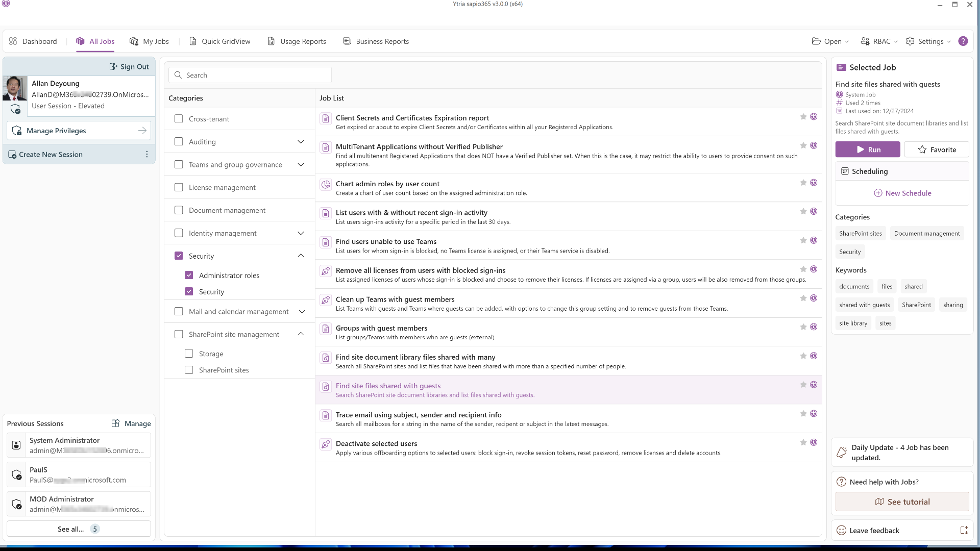Viewport: 980px width, 551px height.
Task: Click the Daily Update notification bell icon
Action: 842,453
